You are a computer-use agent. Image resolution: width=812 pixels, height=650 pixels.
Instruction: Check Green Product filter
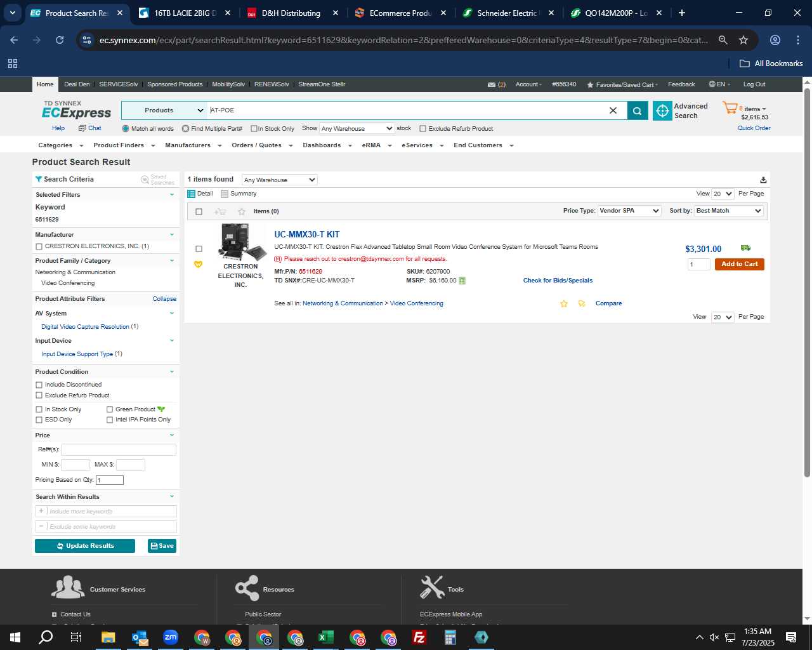pos(110,409)
